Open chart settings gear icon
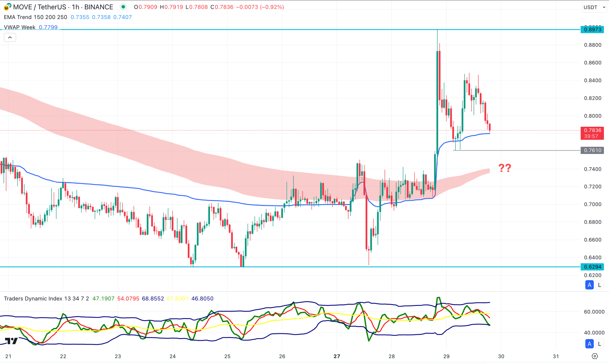 point(595,356)
